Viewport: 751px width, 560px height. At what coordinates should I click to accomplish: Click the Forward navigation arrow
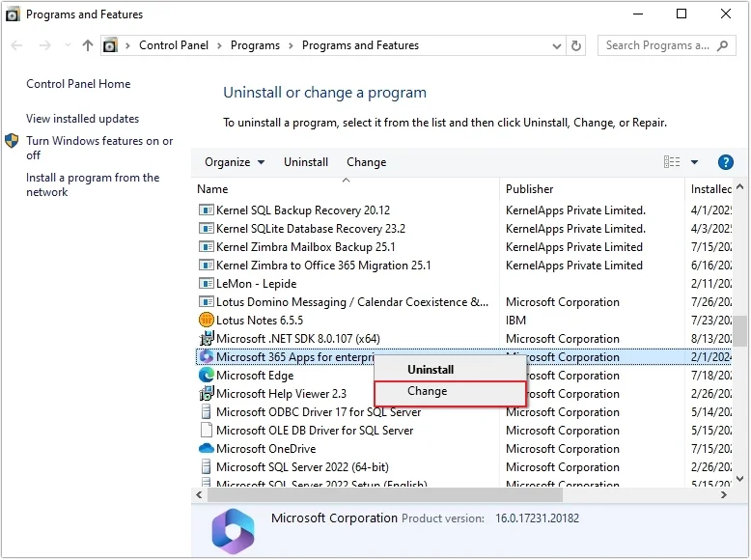45,45
